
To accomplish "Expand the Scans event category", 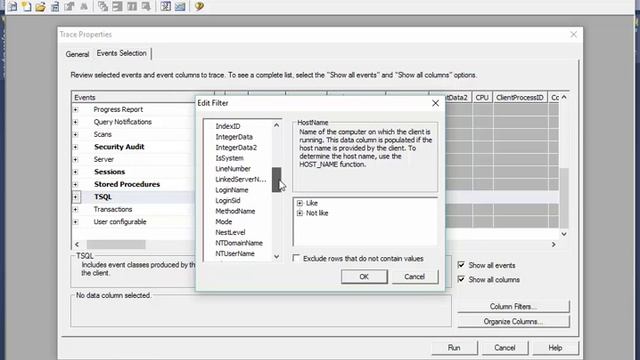I will (x=76, y=134).
